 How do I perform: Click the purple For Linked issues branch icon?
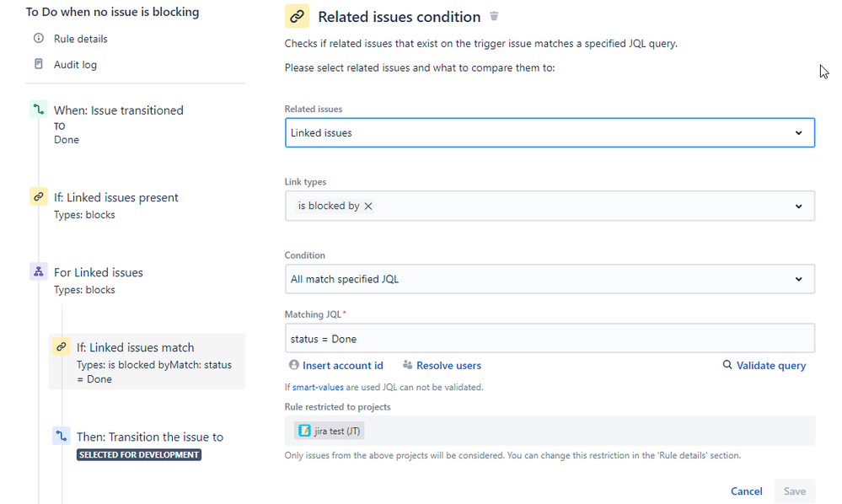point(38,272)
